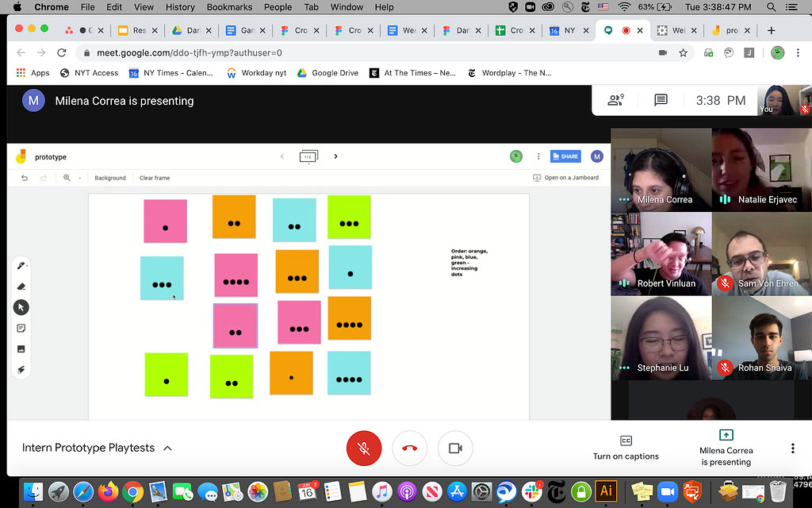Open the Workday nyt bookmark
812x508 pixels.
(x=256, y=72)
